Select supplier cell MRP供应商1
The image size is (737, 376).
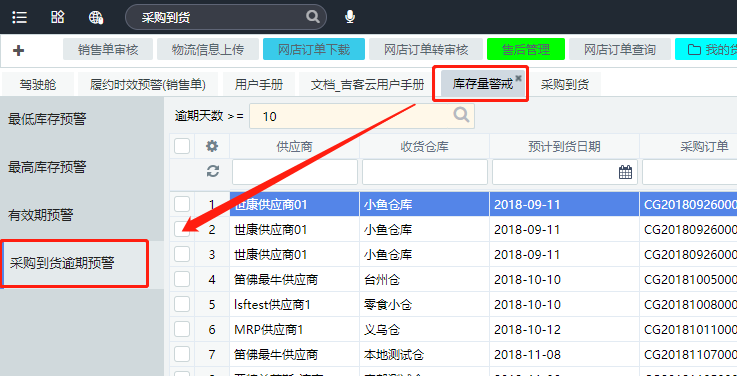pyautogui.click(x=295, y=329)
